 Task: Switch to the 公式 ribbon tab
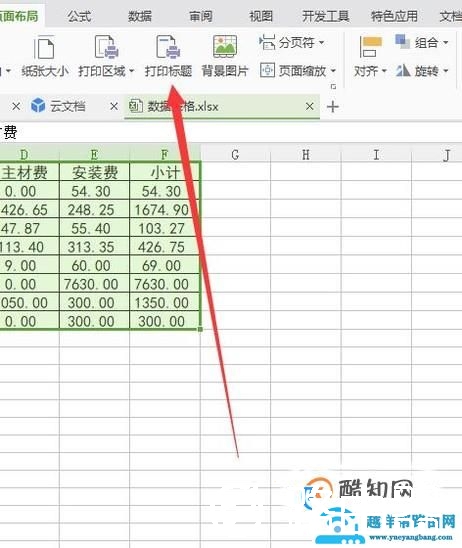click(79, 16)
